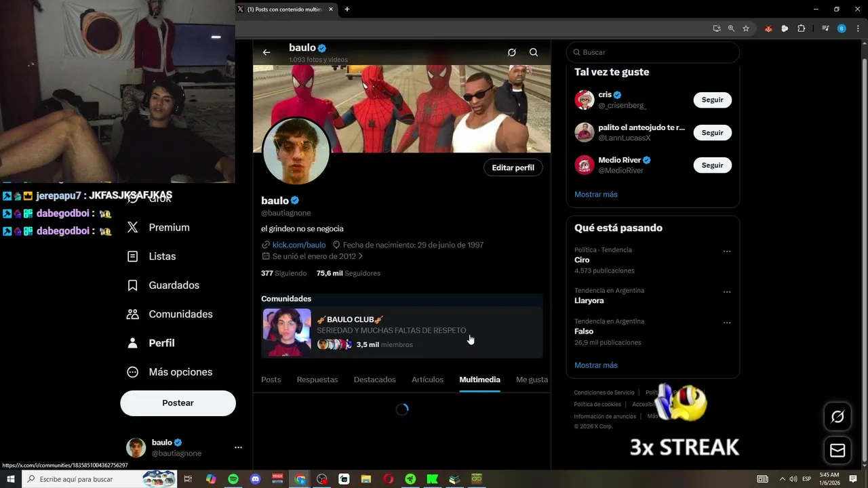This screenshot has width=868, height=488.
Task: Switch to the Respuestas tab
Action: pyautogui.click(x=317, y=380)
